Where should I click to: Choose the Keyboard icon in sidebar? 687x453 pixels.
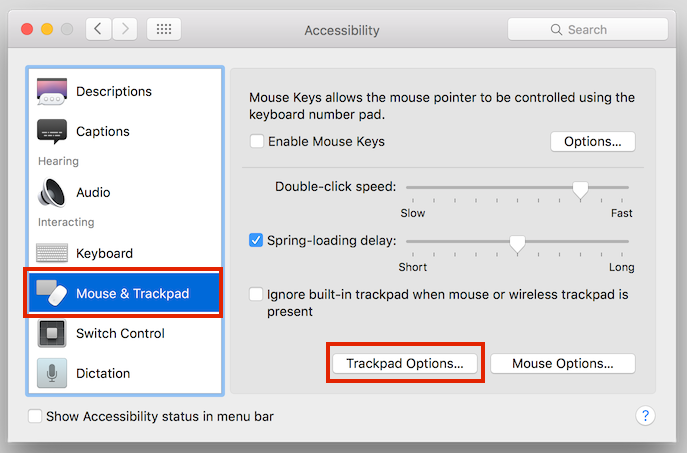[52, 253]
